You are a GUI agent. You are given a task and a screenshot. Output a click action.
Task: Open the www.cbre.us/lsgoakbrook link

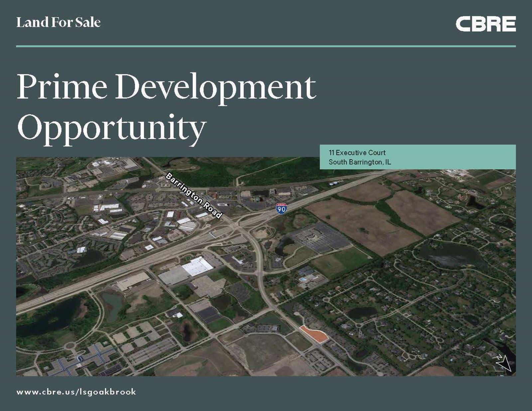pyautogui.click(x=76, y=392)
